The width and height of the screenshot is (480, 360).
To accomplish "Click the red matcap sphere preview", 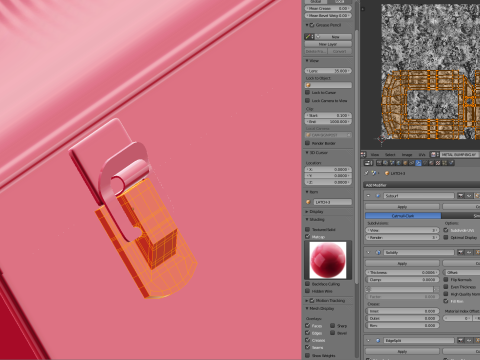I will pyautogui.click(x=328, y=260).
